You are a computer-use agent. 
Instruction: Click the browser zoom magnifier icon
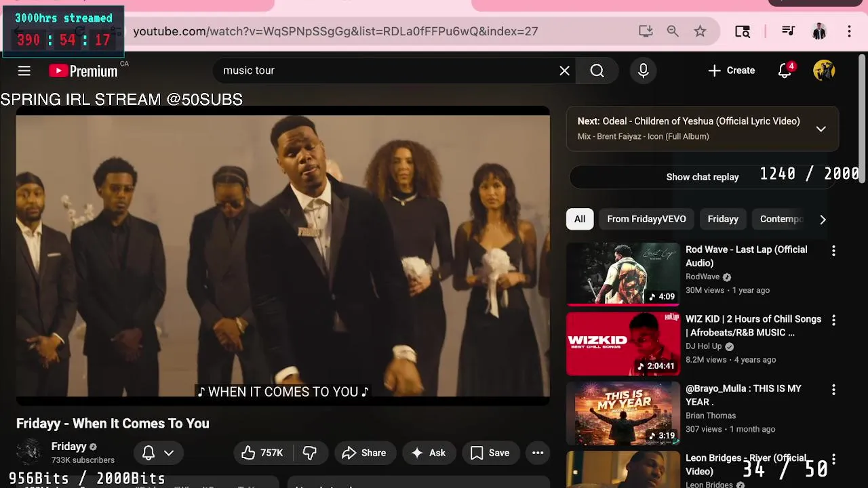click(x=673, y=31)
